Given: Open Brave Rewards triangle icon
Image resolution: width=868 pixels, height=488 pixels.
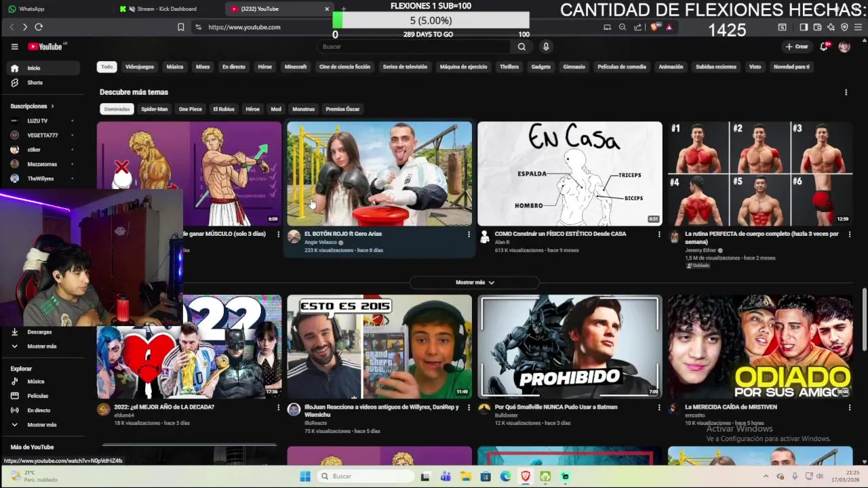Looking at the screenshot, I should (x=669, y=27).
